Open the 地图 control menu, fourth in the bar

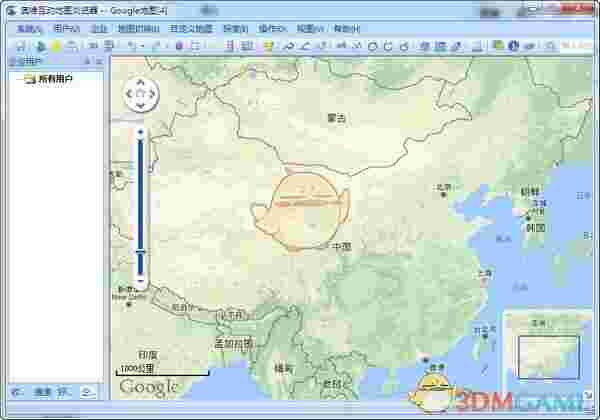[x=138, y=29]
